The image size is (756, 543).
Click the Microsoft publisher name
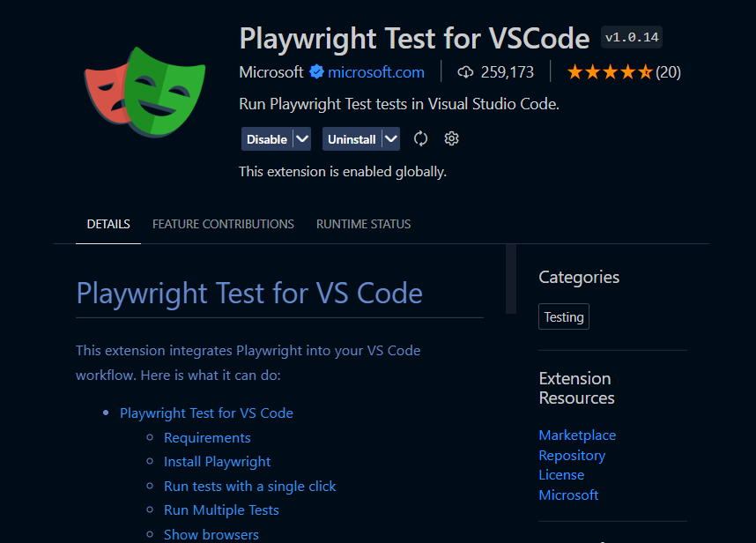click(x=271, y=72)
